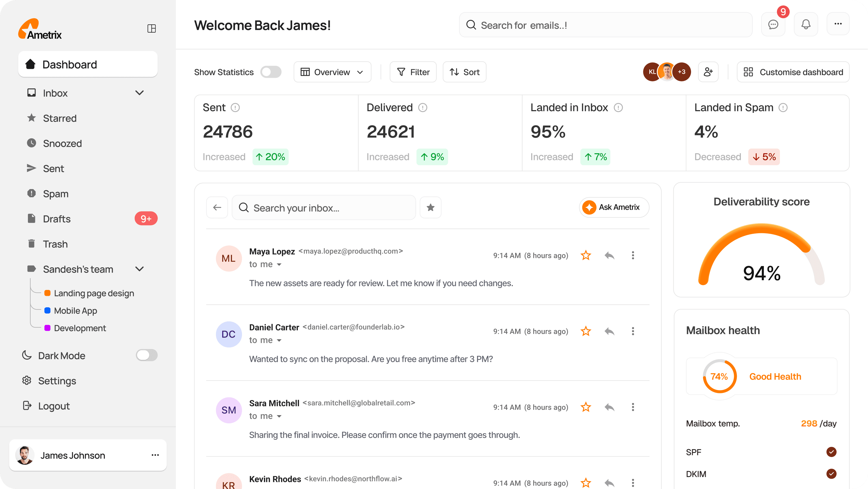868x489 pixels.
Task: Expand the Inbox section in the sidebar
Action: coord(140,93)
